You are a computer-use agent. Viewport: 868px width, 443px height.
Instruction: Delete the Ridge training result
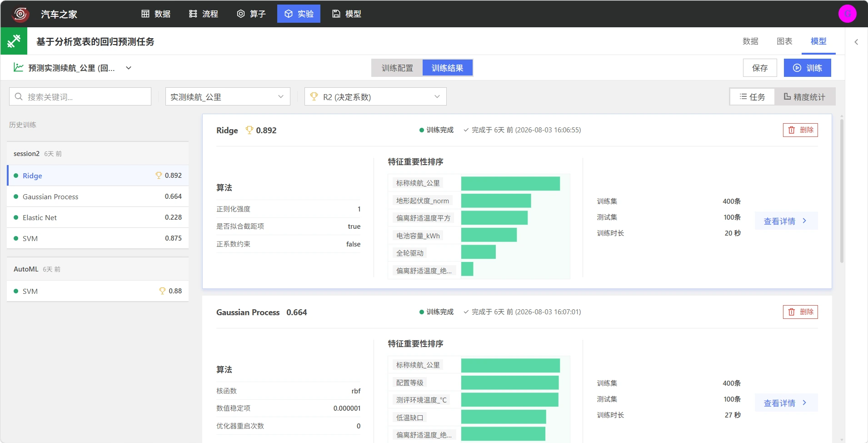click(x=800, y=130)
